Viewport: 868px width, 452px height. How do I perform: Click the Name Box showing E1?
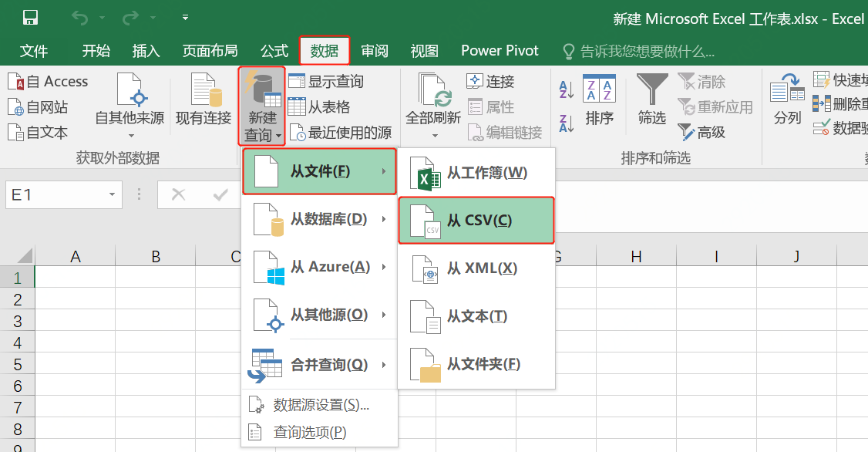[56, 194]
